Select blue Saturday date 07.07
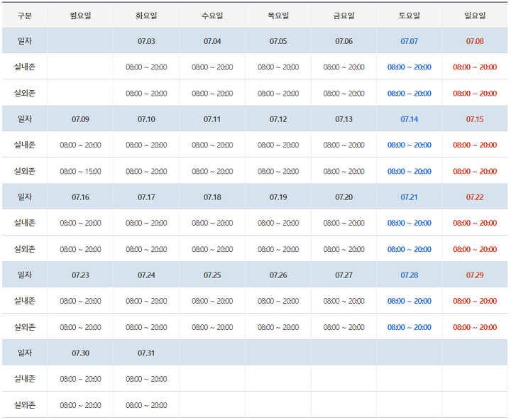Screen dimensions: 511x420 410,41
